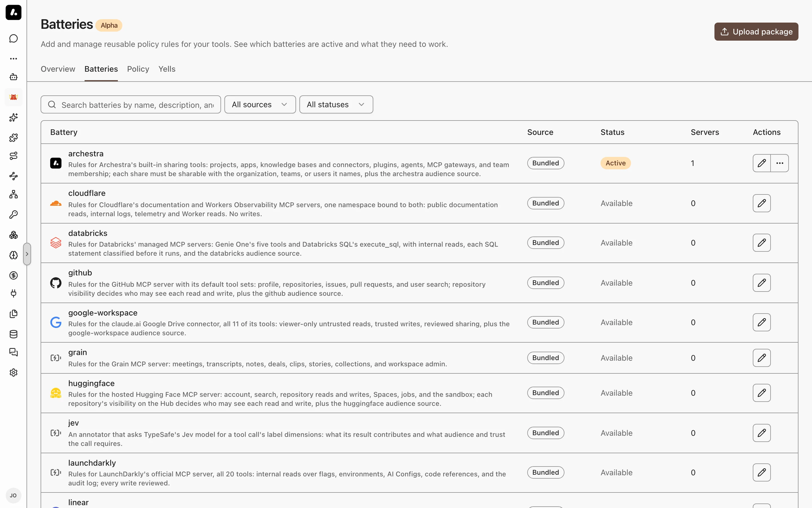
Task: Click the databricks battery name
Action: pyautogui.click(x=88, y=233)
